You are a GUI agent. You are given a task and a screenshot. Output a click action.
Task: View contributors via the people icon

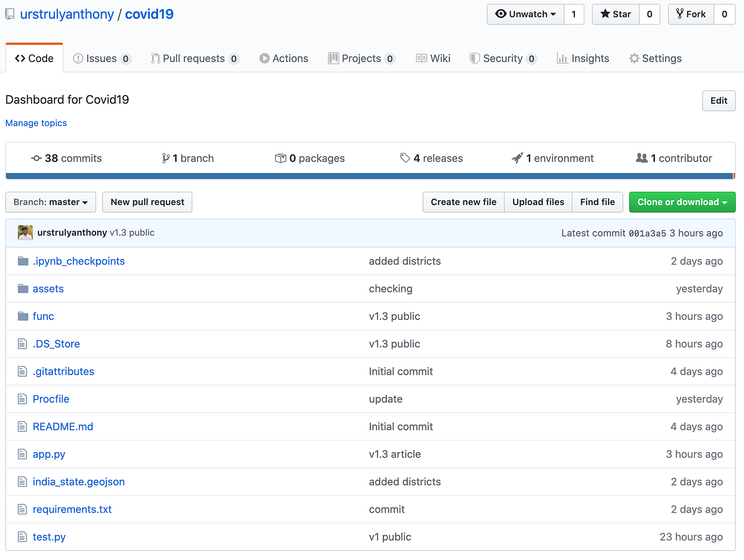641,158
